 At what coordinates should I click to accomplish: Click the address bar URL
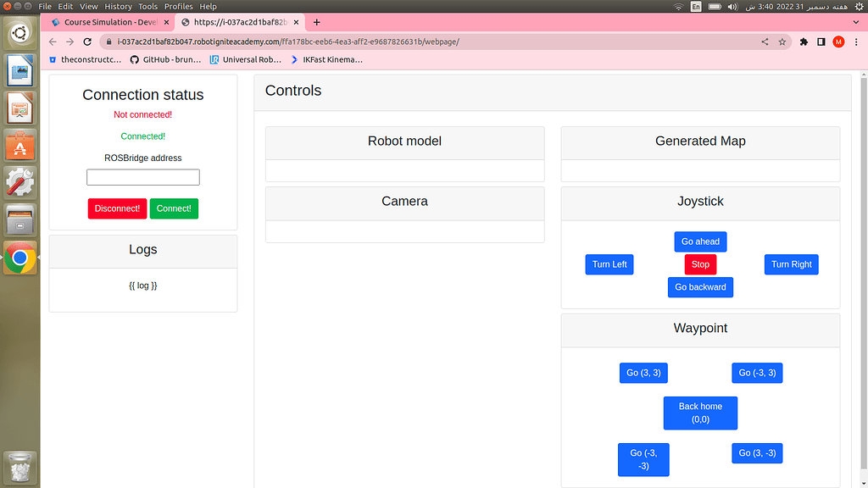288,42
